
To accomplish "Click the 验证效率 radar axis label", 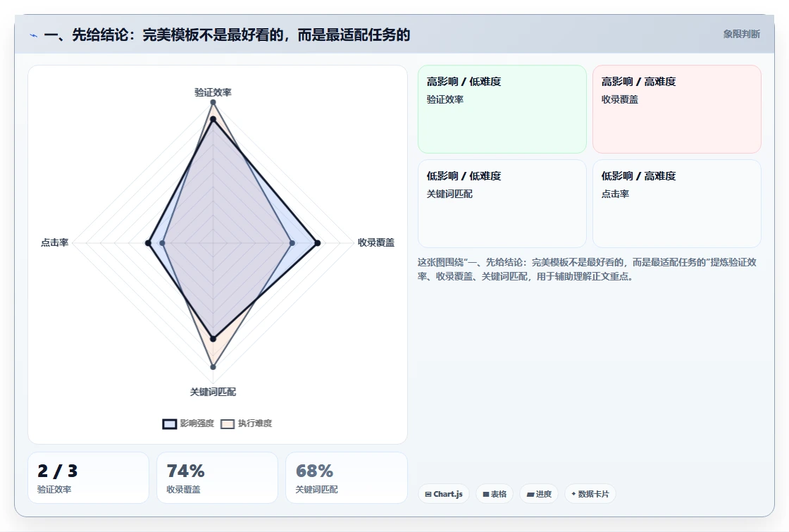I will 213,92.
